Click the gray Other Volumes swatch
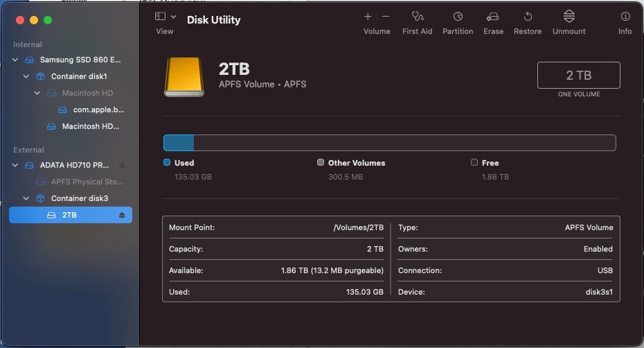This screenshot has height=348, width=644. coord(321,162)
